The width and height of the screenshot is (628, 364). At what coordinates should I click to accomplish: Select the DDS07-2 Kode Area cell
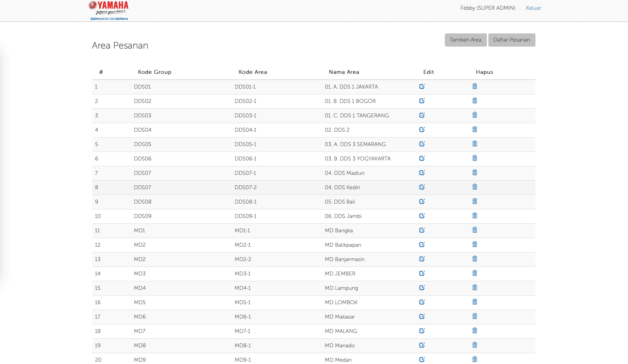pyautogui.click(x=246, y=188)
